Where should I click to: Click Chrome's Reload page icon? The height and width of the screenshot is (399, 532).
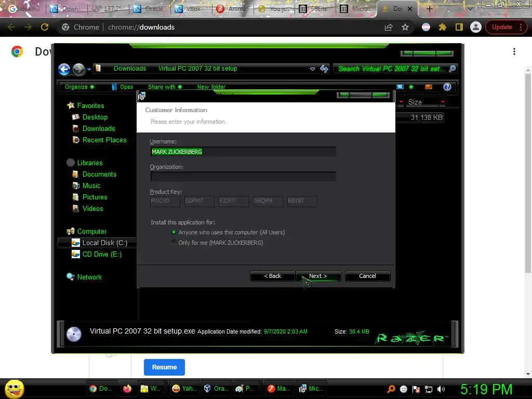click(x=45, y=27)
